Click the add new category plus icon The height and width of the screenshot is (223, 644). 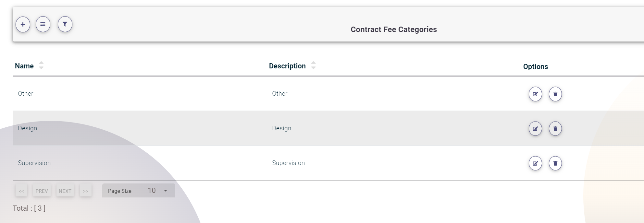coord(23,24)
